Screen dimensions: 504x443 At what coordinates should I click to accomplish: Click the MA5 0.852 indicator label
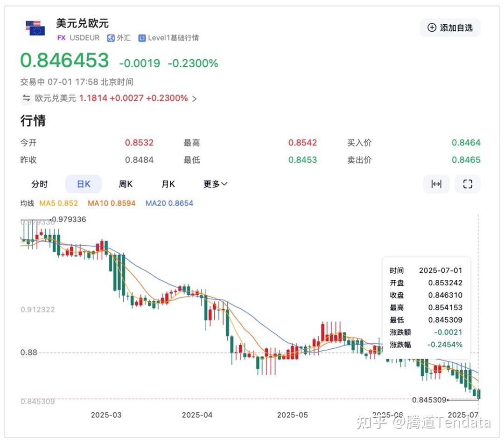click(58, 203)
